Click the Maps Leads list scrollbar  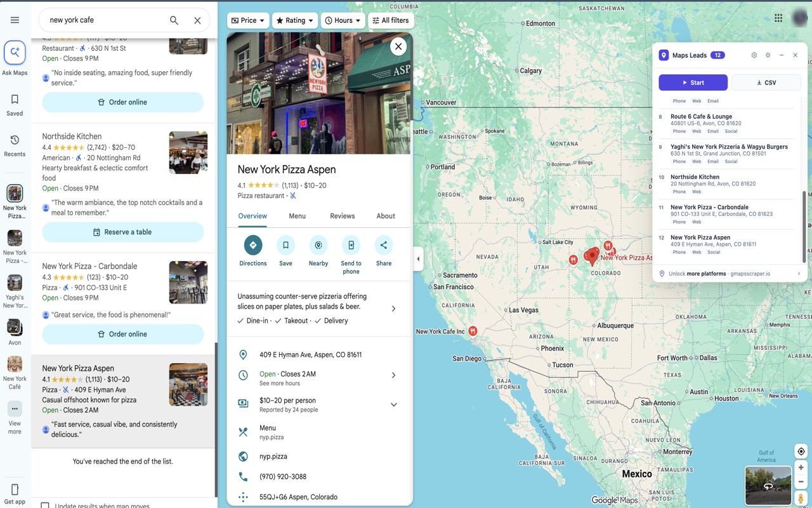click(x=804, y=227)
